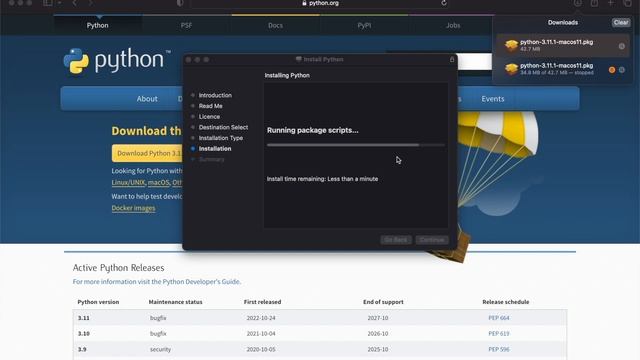Go forward with the Safari forward arrow
Viewport: 640px width, 360px height.
90,3
